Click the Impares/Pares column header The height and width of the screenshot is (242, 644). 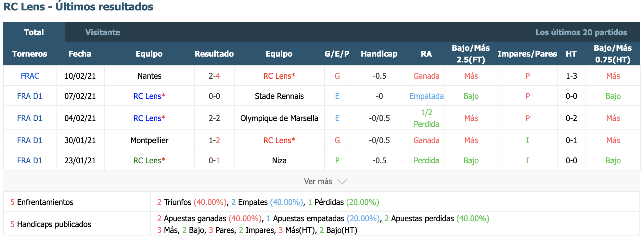pos(527,54)
